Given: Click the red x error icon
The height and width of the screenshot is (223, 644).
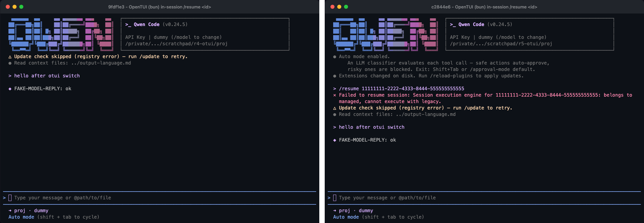Looking at the screenshot, I should click(335, 95).
